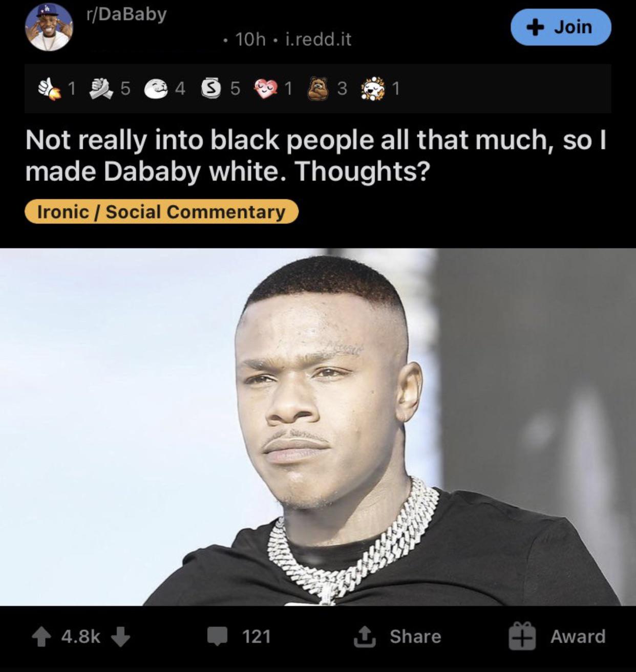Tap the starstruck snoo award badge
This screenshot has width=636, height=672.
click(375, 89)
